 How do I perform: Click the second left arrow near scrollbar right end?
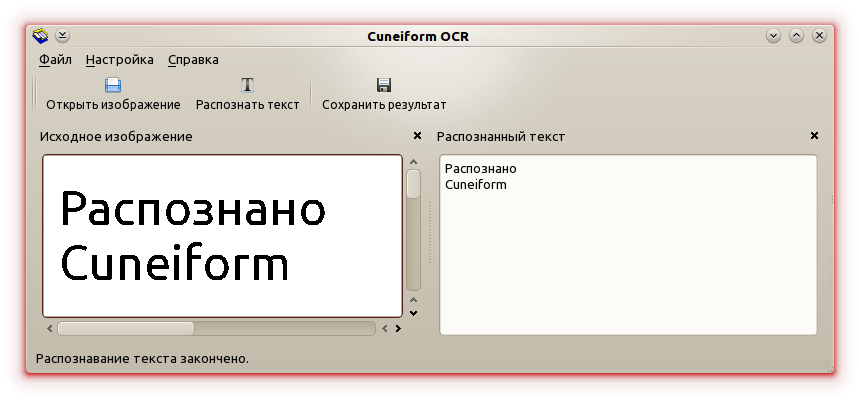(385, 329)
